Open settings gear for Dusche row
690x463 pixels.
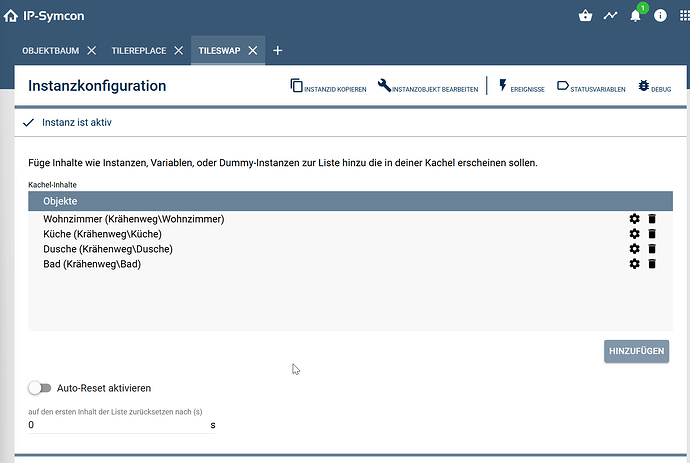634,249
